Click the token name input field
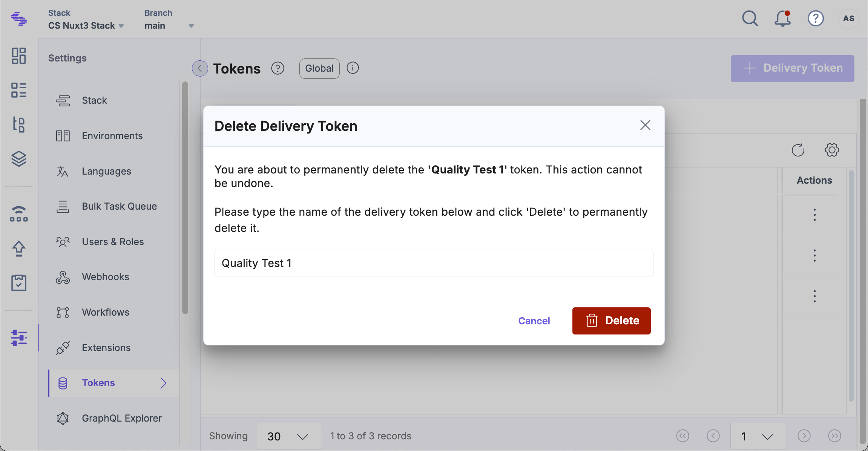Screen dimensions: 868x451 (434, 263)
